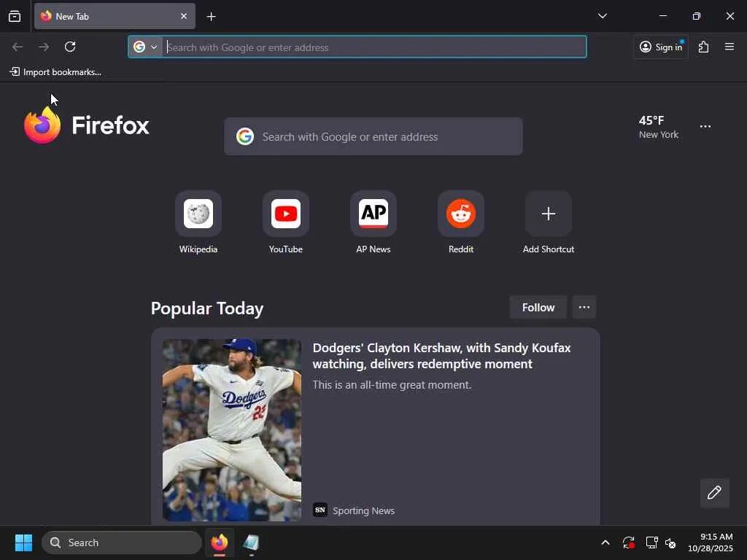Open the AP News shortcut
Screen dimensions: 747x560
click(373, 223)
